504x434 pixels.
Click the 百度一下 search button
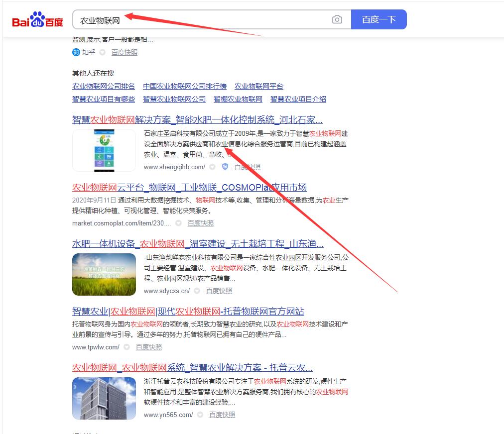[x=378, y=19]
